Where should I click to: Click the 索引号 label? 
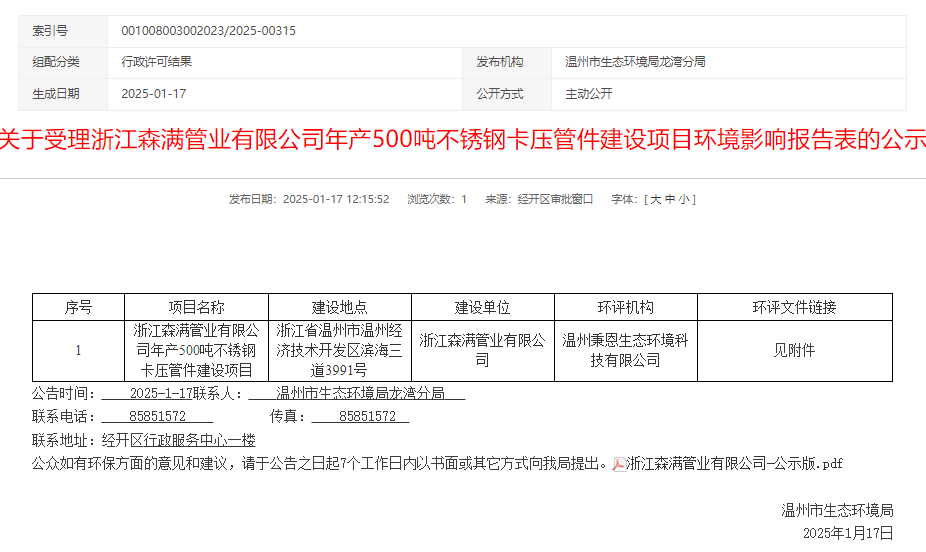[x=50, y=31]
